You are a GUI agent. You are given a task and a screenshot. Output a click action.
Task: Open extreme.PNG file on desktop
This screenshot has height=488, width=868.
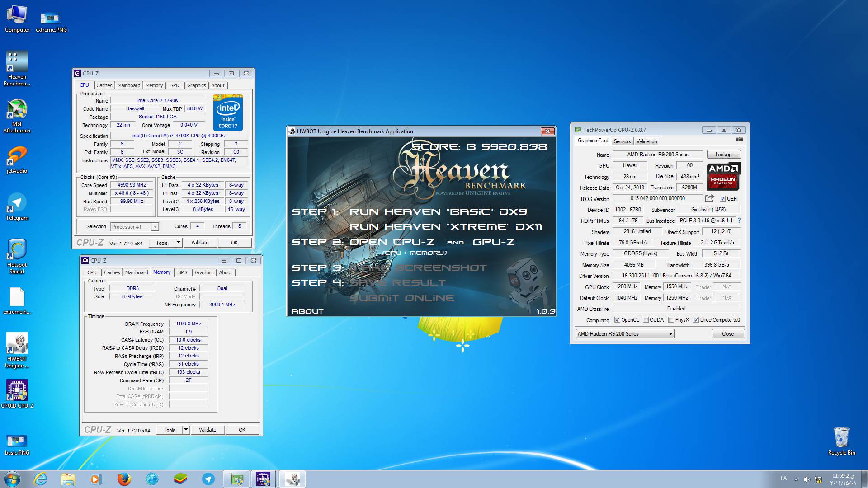coord(51,23)
